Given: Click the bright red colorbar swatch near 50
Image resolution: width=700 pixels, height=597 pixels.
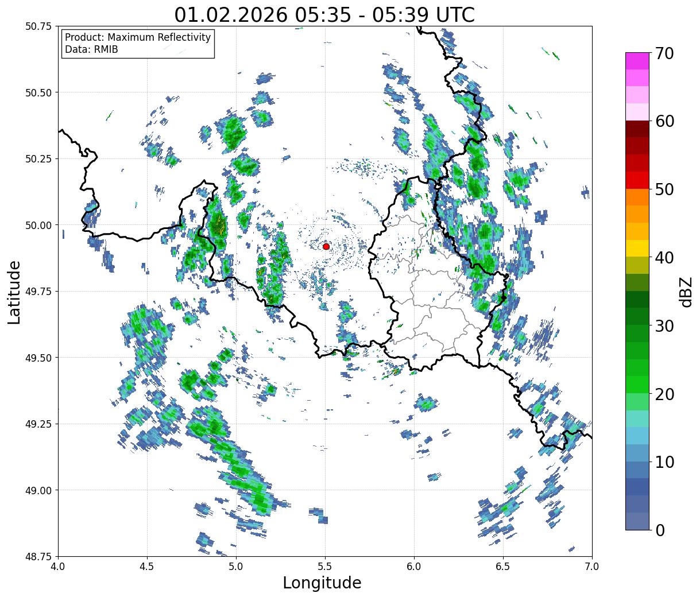Looking at the screenshot, I should point(637,180).
